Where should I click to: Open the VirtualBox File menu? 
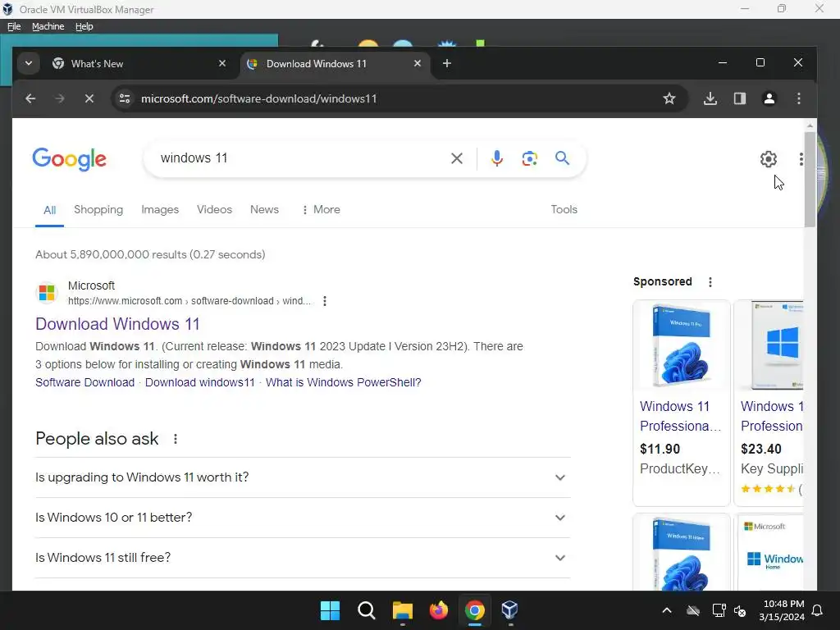coord(14,26)
